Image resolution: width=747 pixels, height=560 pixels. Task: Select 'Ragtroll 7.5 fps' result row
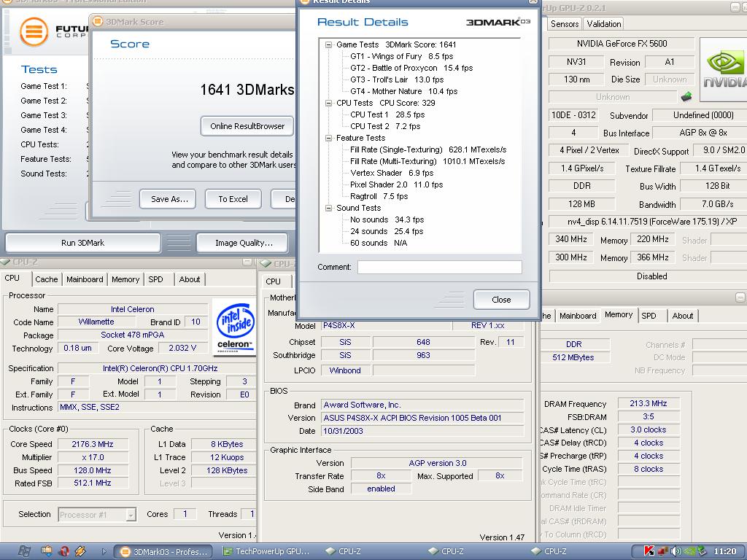pyautogui.click(x=379, y=196)
